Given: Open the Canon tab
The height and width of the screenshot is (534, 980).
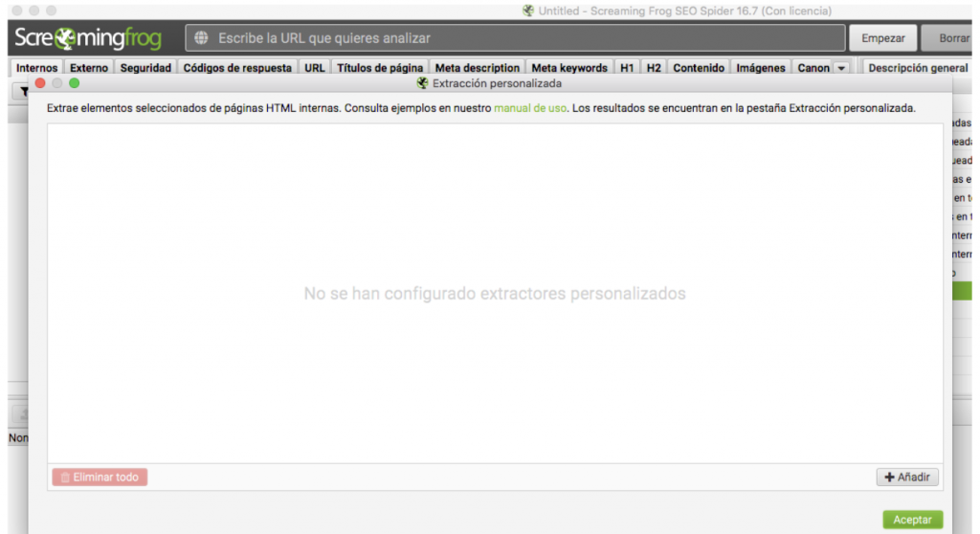Looking at the screenshot, I should tap(813, 68).
